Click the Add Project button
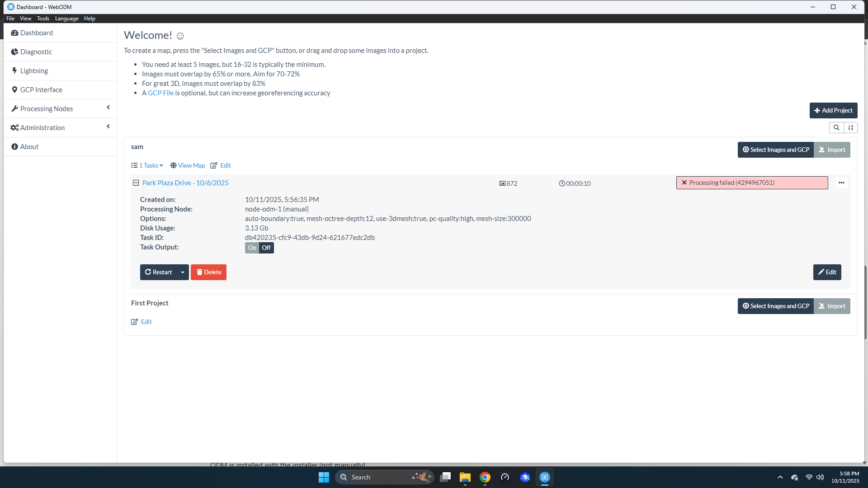The image size is (868, 488). tap(833, 110)
